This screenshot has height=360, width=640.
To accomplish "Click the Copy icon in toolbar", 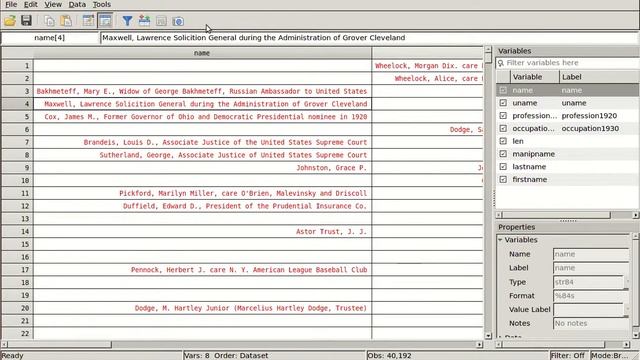I will coord(49,20).
